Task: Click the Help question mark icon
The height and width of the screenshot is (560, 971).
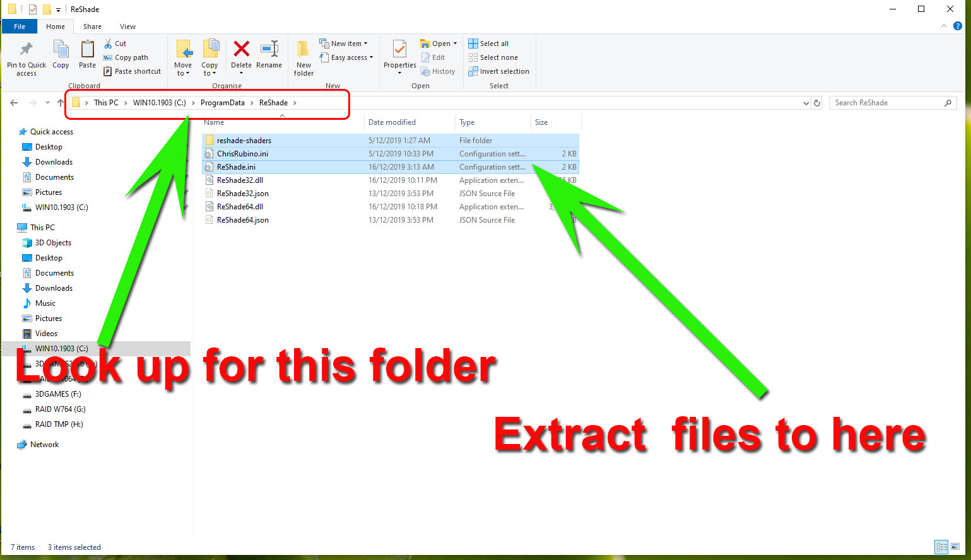Action: coord(958,26)
